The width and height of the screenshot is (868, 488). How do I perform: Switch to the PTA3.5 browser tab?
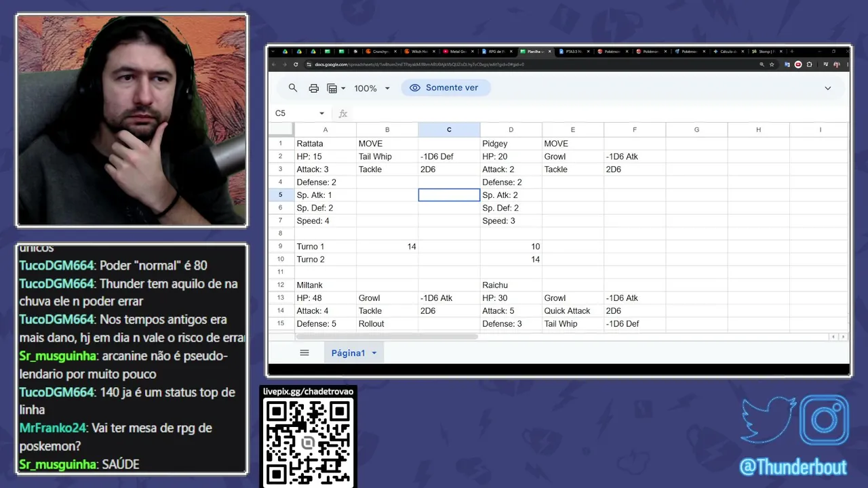point(574,52)
